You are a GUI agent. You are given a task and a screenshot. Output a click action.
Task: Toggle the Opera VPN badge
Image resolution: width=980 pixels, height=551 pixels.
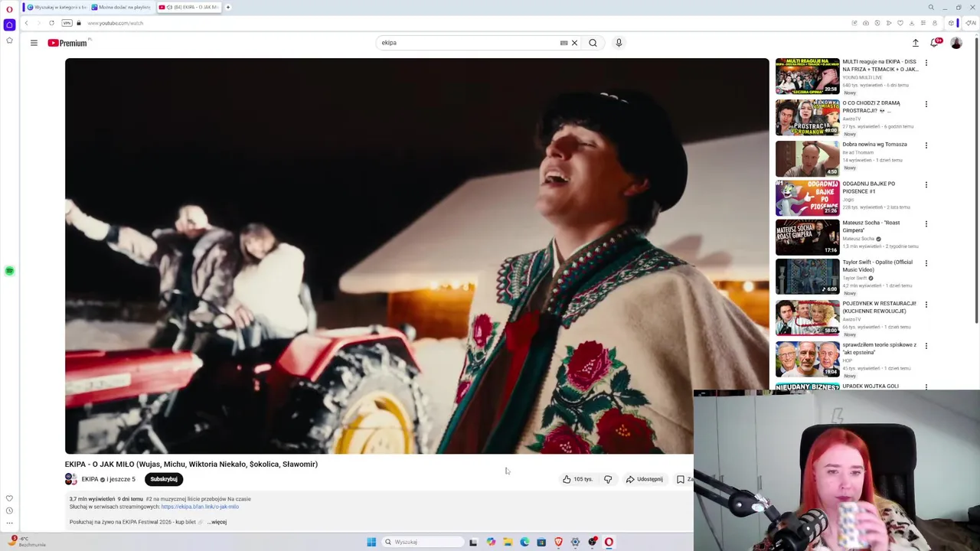click(67, 23)
